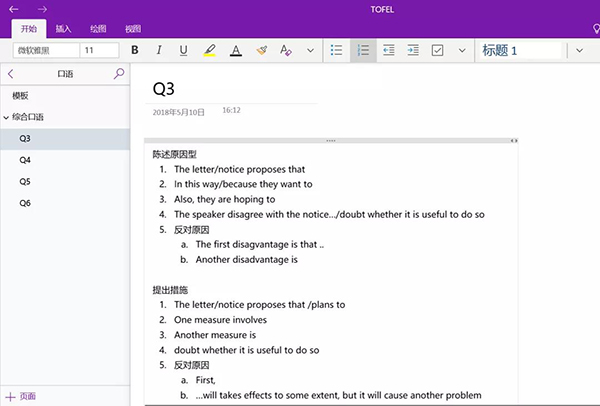
Task: Click the clear formatting eraser icon
Action: tap(261, 50)
